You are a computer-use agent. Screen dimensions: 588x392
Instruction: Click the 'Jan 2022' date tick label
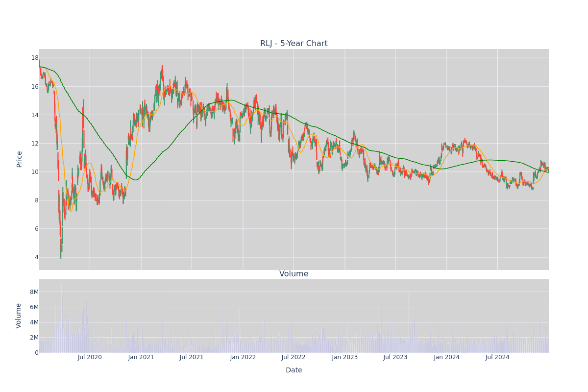point(243,357)
